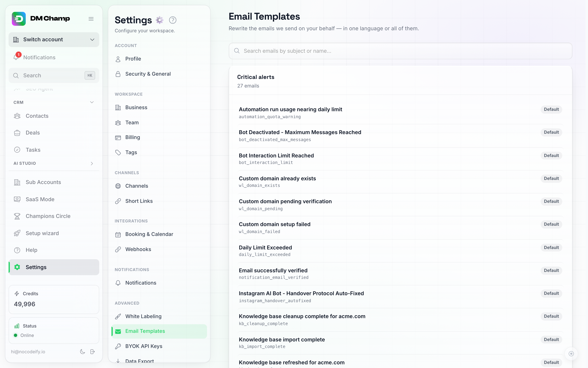Click Default badge on Daily Limit Exceeded row
588x368 pixels.
pos(551,248)
